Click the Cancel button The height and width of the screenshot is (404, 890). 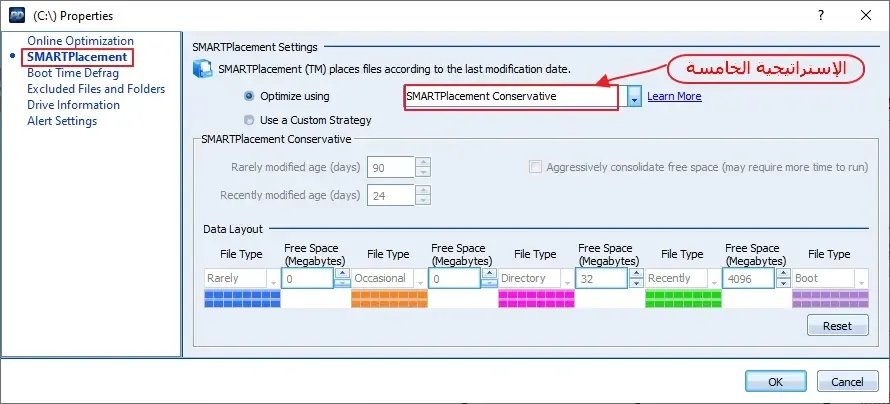click(x=847, y=382)
